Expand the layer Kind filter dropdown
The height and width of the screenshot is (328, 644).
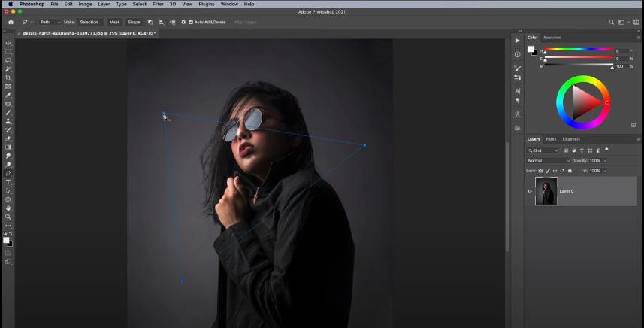(546, 150)
